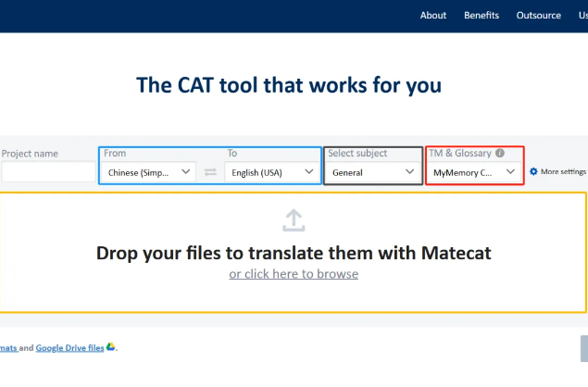Image resolution: width=588 pixels, height=387 pixels.
Task: Open the To language dropdown
Action: coord(272,172)
